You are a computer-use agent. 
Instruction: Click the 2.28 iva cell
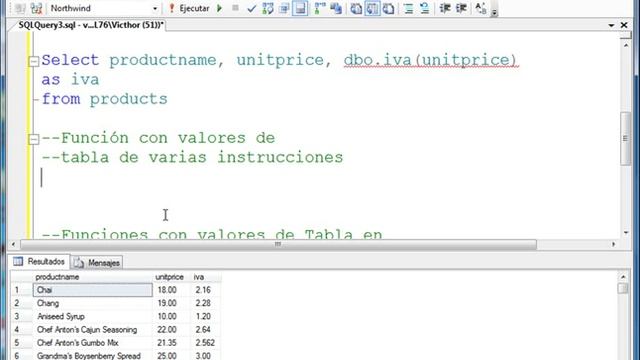click(206, 303)
